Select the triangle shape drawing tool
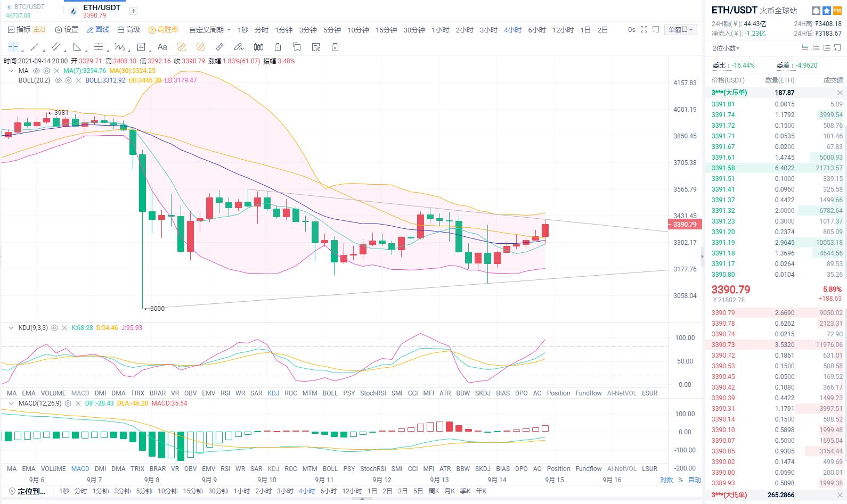 point(77,47)
